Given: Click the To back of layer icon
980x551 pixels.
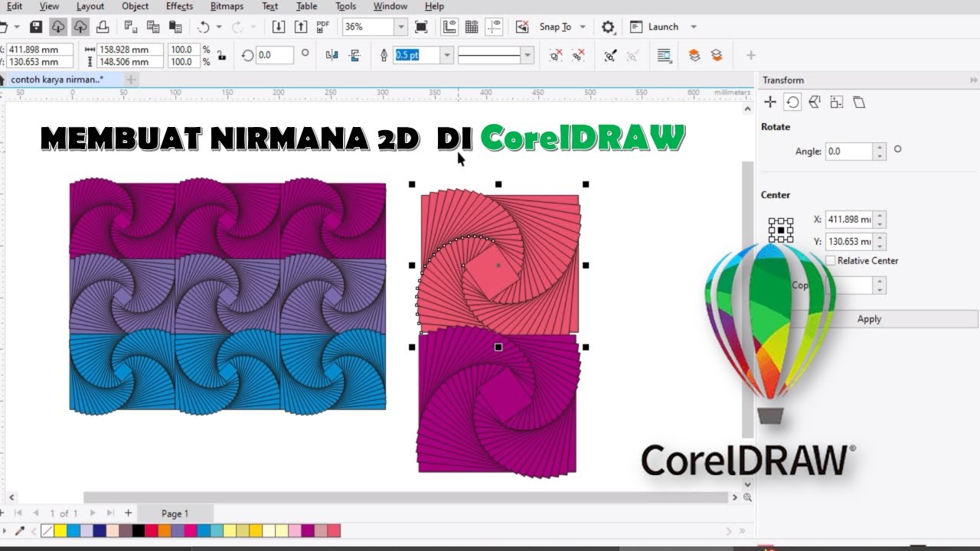Looking at the screenshot, I should point(717,55).
